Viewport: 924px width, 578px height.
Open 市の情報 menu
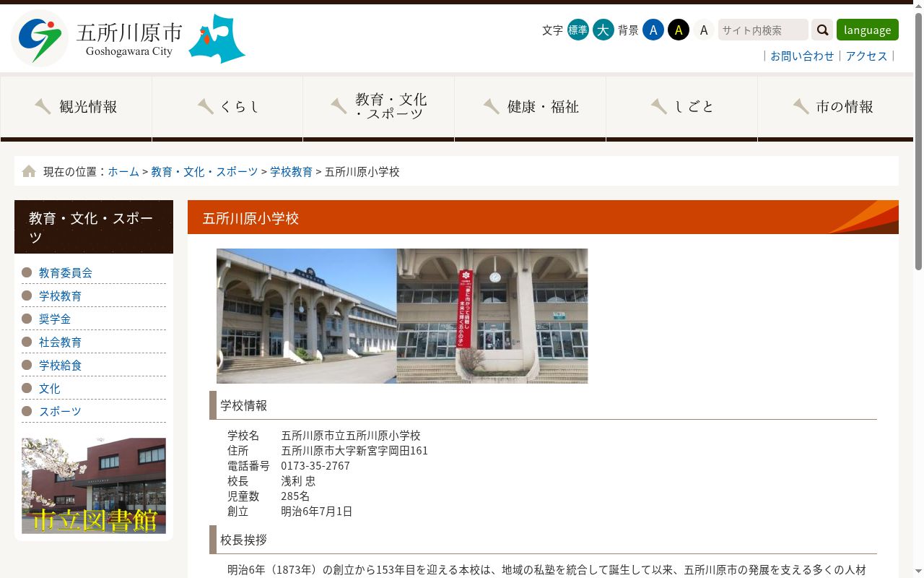point(835,108)
